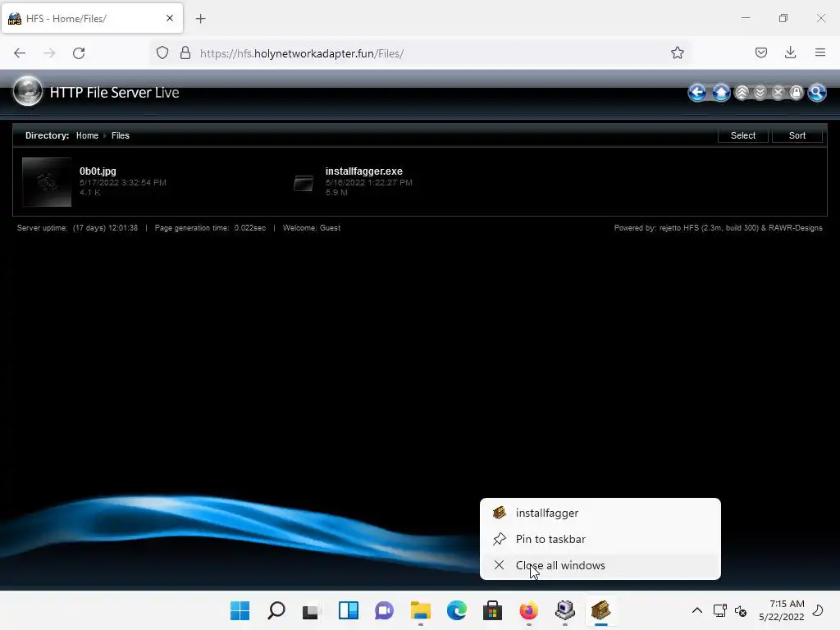The image size is (840, 630).
Task: Click the Firefox back navigation arrow
Action: tap(20, 53)
